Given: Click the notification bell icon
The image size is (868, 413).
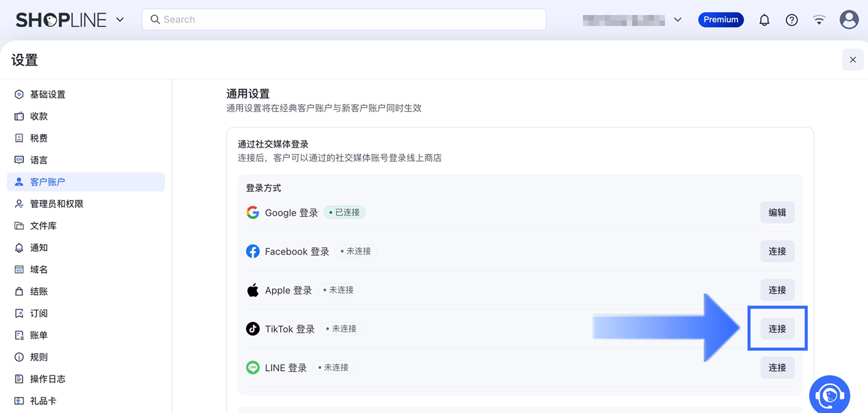Looking at the screenshot, I should (x=764, y=20).
